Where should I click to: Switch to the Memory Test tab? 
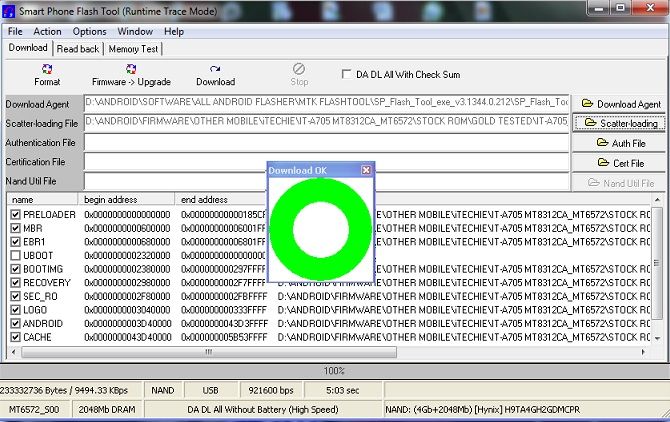[133, 48]
